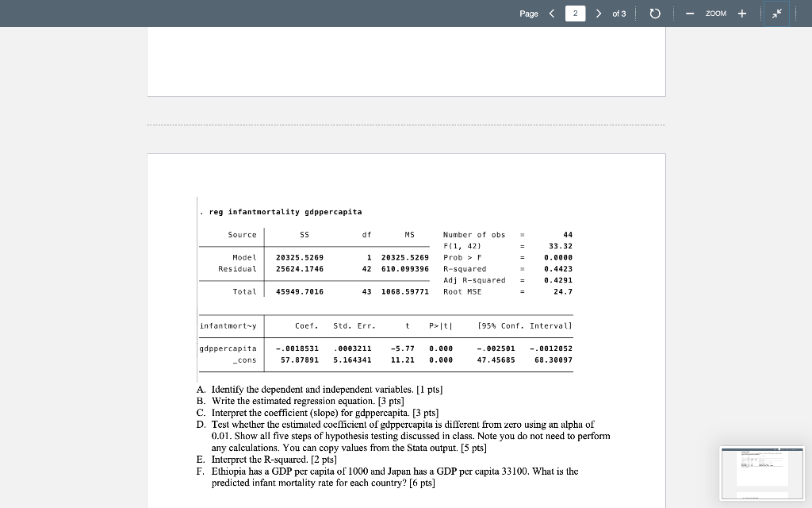Click the "of 3" page count text

tap(619, 13)
